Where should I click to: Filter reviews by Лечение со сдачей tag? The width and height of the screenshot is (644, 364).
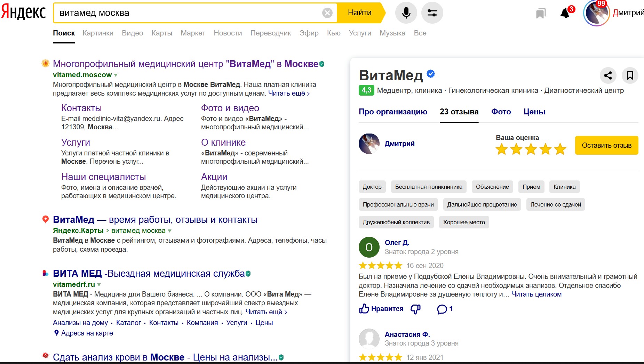coord(556,204)
